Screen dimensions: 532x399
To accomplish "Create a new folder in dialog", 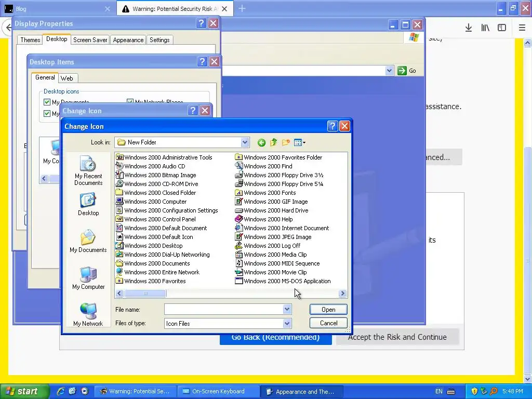I will [x=286, y=142].
